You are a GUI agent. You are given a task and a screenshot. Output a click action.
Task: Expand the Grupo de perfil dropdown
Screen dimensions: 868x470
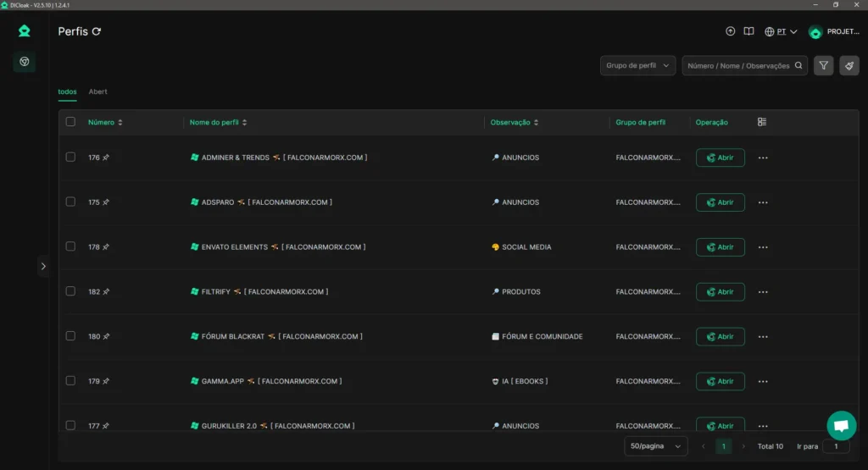click(637, 65)
